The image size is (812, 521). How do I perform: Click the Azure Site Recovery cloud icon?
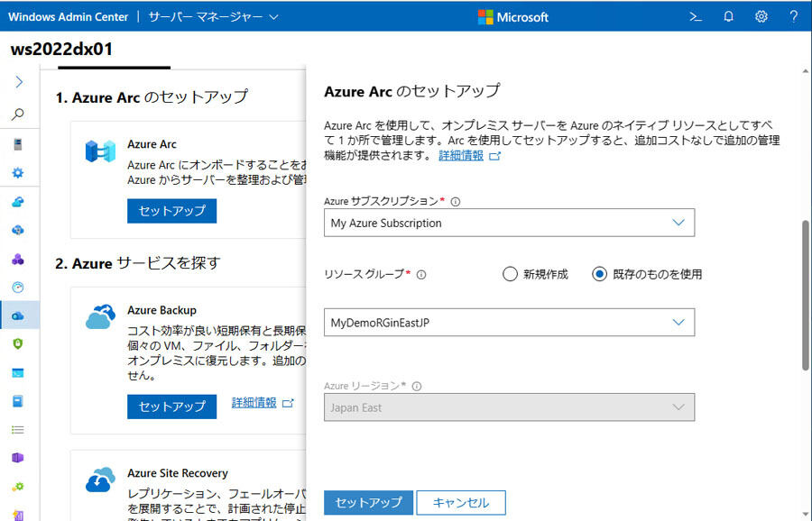[x=100, y=480]
